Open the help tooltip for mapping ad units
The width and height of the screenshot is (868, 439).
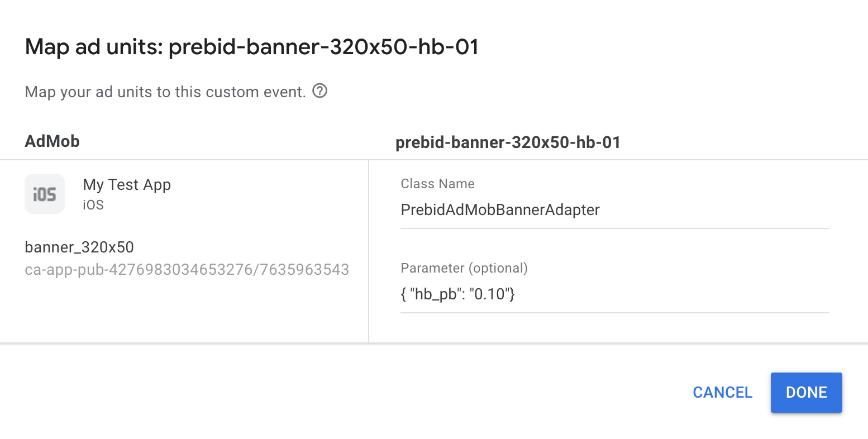pos(319,91)
